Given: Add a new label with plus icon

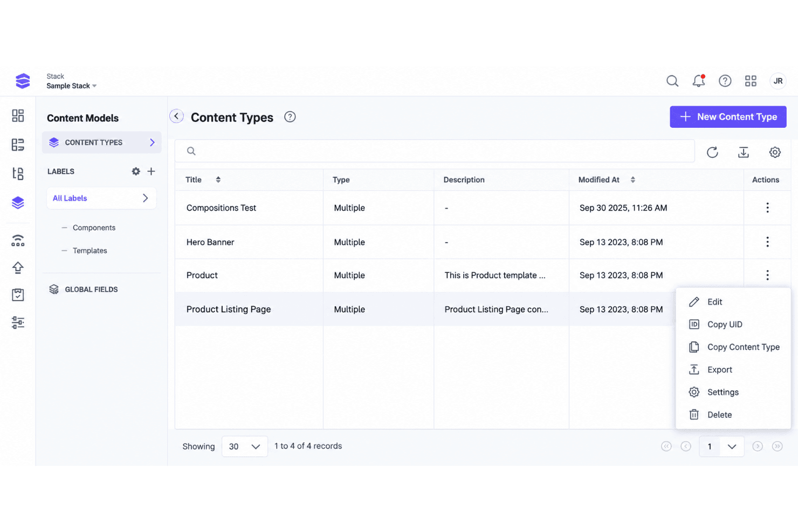Looking at the screenshot, I should click(152, 171).
